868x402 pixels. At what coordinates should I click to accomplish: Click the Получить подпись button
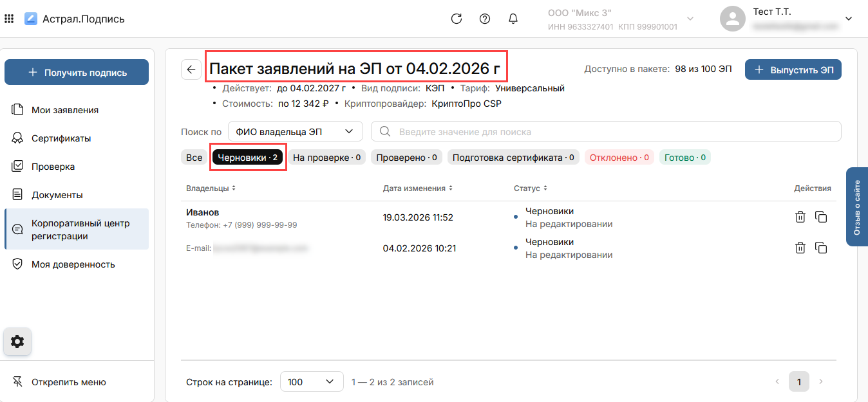click(x=77, y=73)
